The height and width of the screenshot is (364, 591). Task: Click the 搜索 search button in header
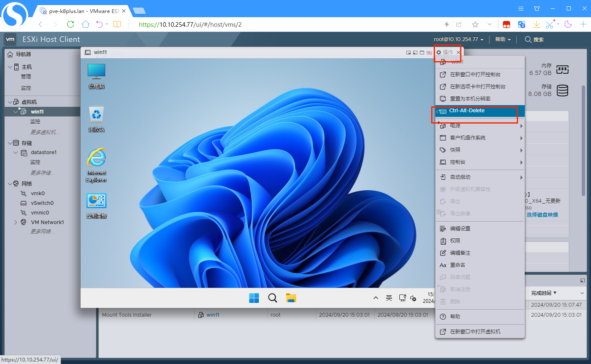pyautogui.click(x=534, y=39)
